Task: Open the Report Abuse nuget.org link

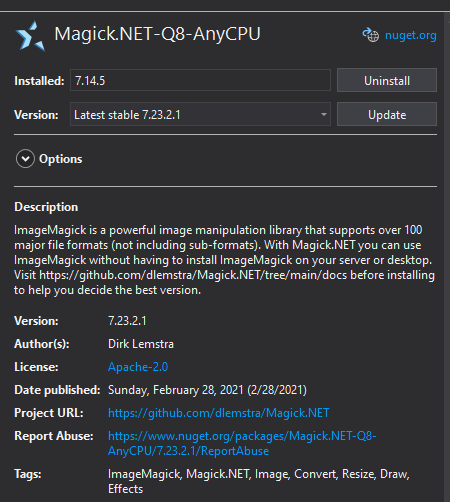Action: click(x=242, y=443)
